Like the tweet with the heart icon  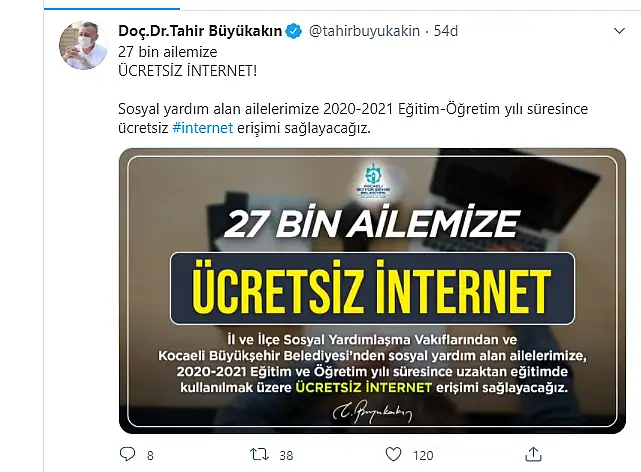click(x=393, y=454)
